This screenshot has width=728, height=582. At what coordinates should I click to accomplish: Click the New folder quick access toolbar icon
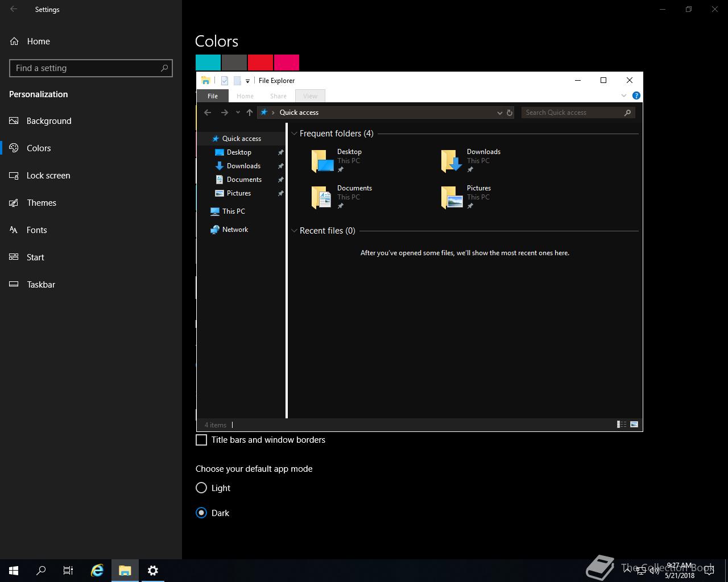tap(237, 81)
